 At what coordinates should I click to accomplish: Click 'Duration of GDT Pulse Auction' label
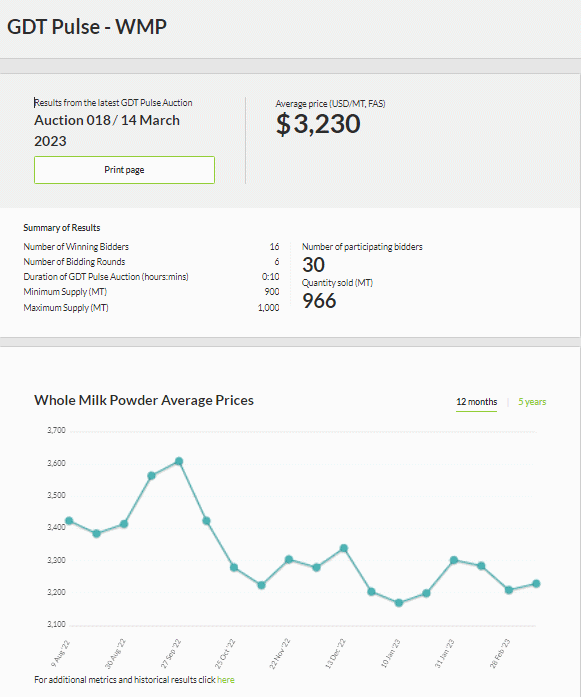pyautogui.click(x=106, y=277)
